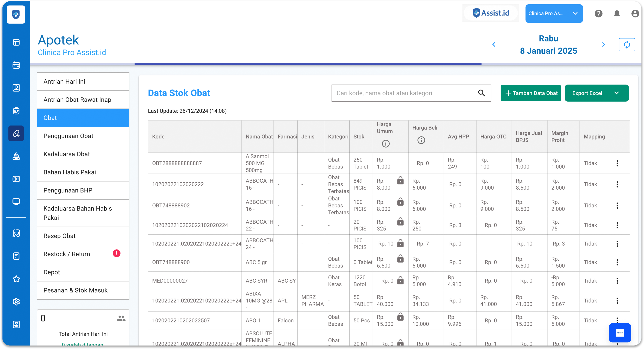Click the Assist.id header logo
The width and height of the screenshot is (644, 349).
pyautogui.click(x=491, y=13)
